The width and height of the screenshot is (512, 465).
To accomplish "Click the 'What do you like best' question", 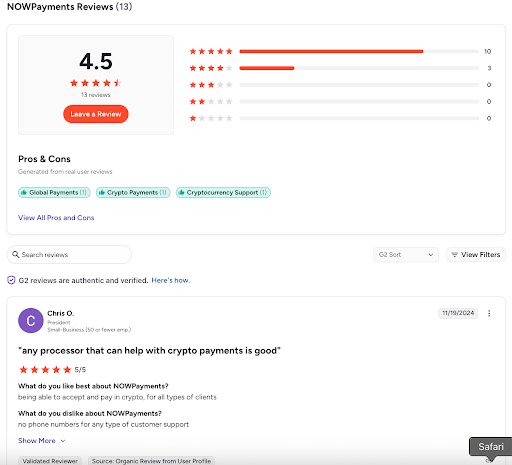I will pyautogui.click(x=93, y=386).
